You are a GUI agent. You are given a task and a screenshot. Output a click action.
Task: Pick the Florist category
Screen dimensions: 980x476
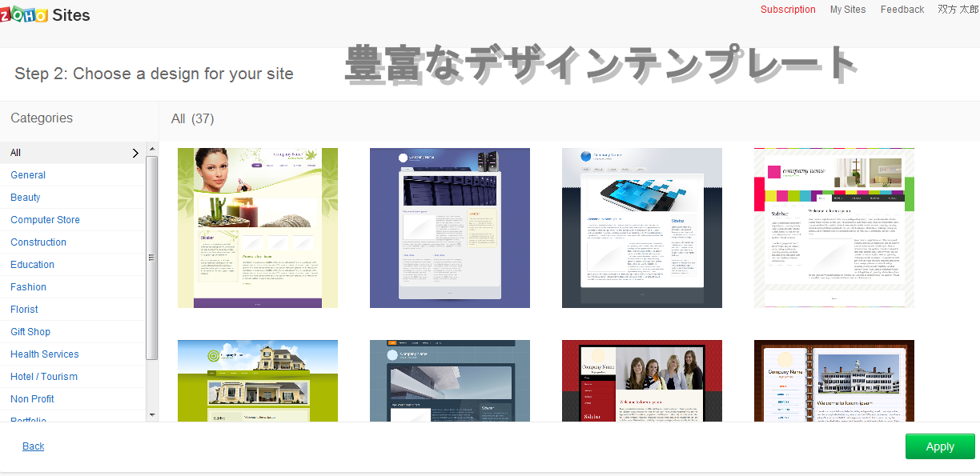pos(25,310)
